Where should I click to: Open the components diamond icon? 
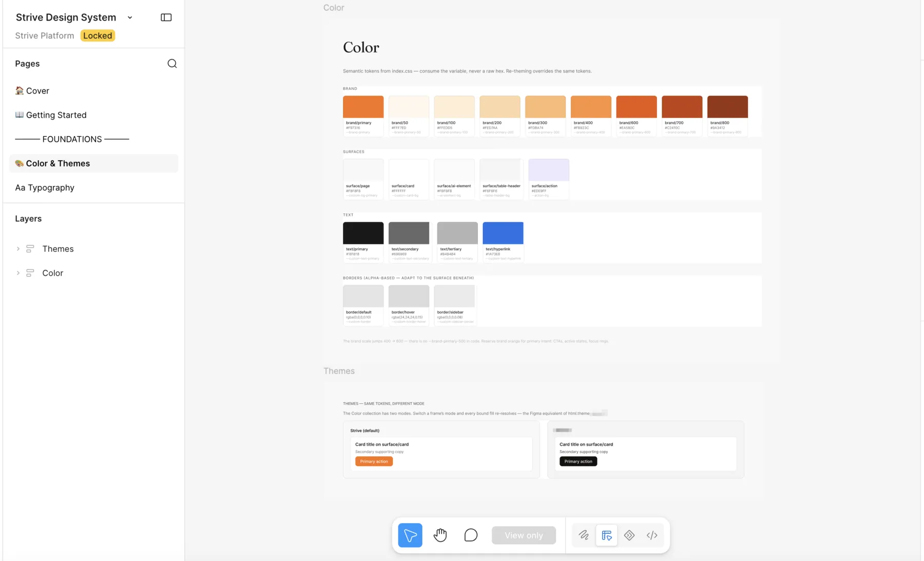click(629, 535)
